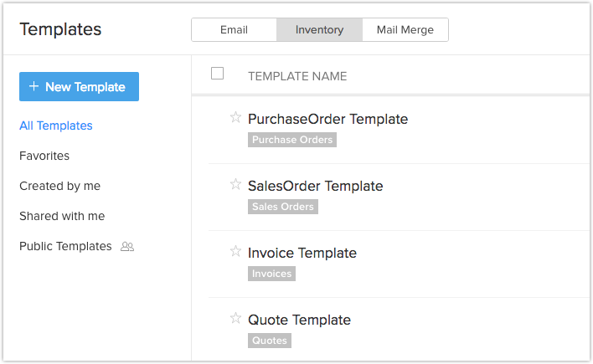Viewport: 593px width, 364px height.
Task: Show All Templates in sidebar
Action: tap(56, 126)
